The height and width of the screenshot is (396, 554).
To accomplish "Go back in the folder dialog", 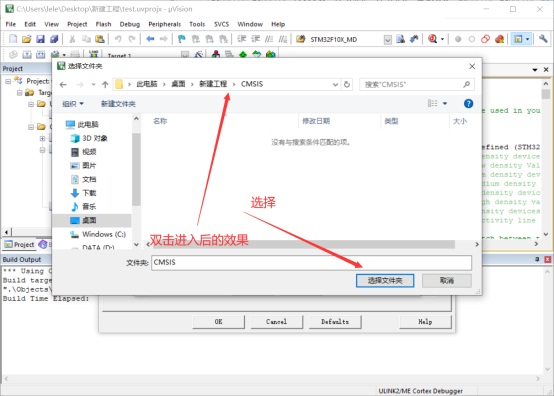I will tap(63, 84).
